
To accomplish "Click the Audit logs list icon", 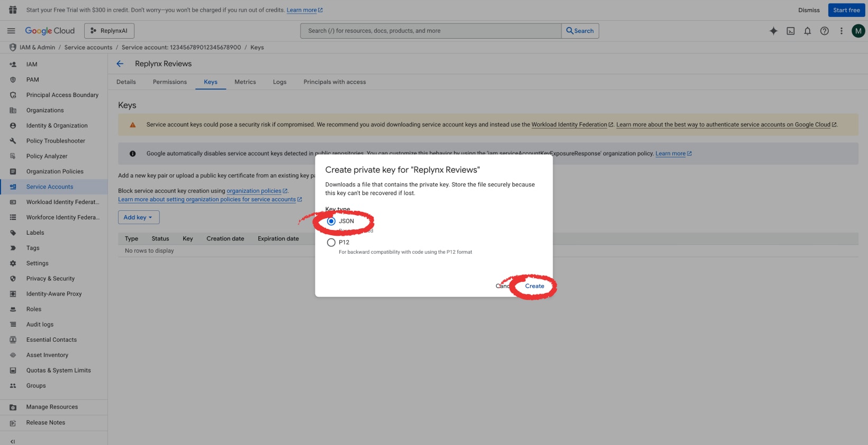I will (x=13, y=324).
